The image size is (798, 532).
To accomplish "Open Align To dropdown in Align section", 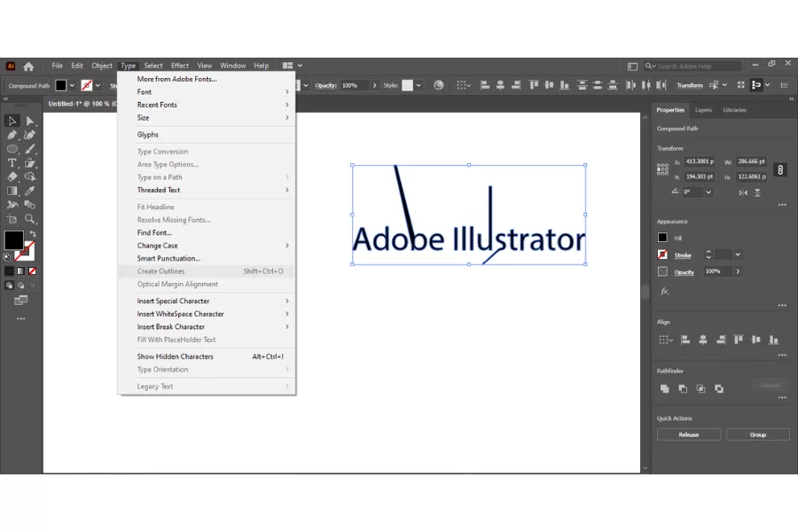I will tap(665, 340).
